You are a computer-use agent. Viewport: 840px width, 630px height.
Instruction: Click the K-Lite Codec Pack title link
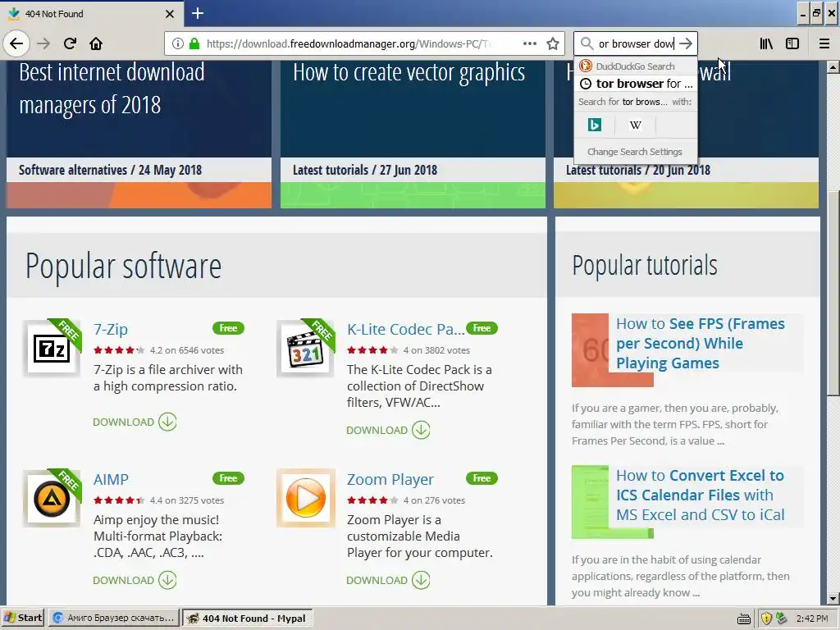pyautogui.click(x=405, y=329)
